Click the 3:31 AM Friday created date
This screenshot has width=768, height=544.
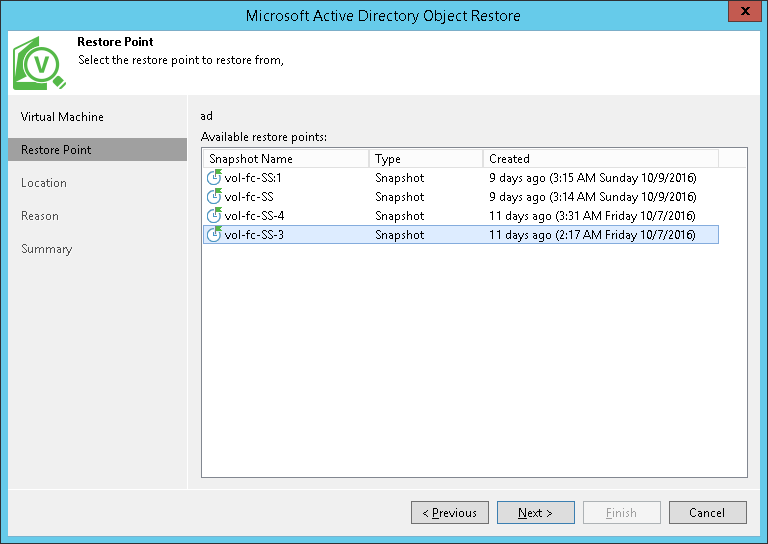click(x=592, y=215)
